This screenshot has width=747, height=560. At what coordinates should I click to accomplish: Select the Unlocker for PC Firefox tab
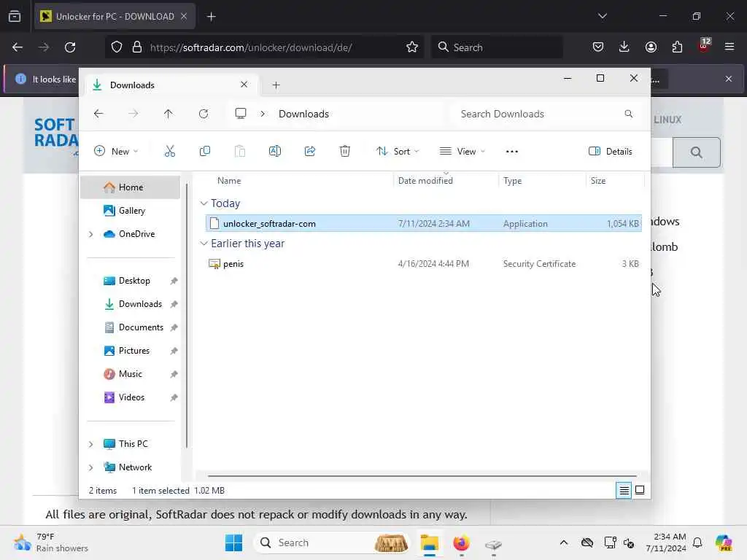[x=115, y=16]
